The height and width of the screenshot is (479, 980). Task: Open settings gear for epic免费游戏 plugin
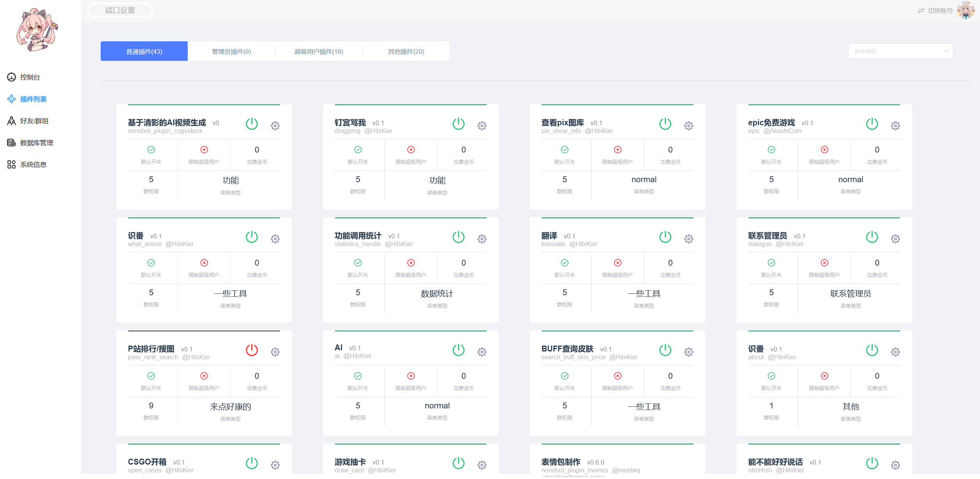point(895,126)
